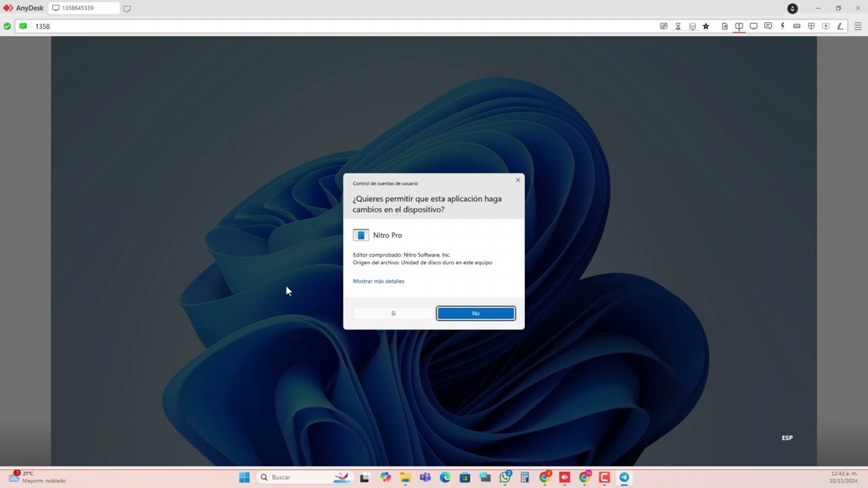The image size is (868, 488).
Task: Open the AnyDesk permissions shield icon
Action: coord(811,26)
